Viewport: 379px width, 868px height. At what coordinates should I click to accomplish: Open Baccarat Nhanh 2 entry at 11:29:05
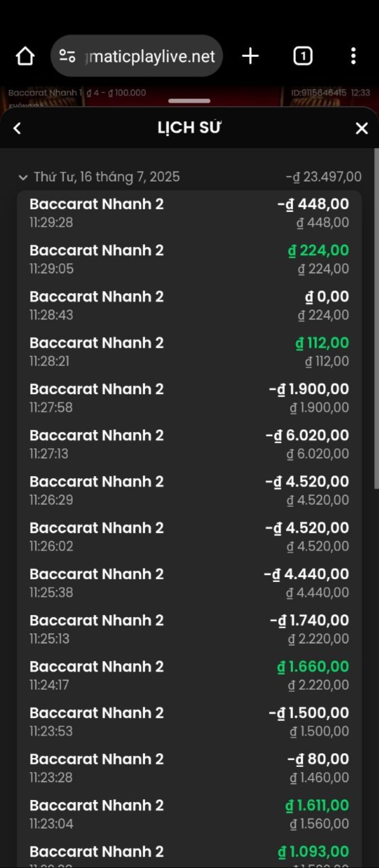[189, 259]
